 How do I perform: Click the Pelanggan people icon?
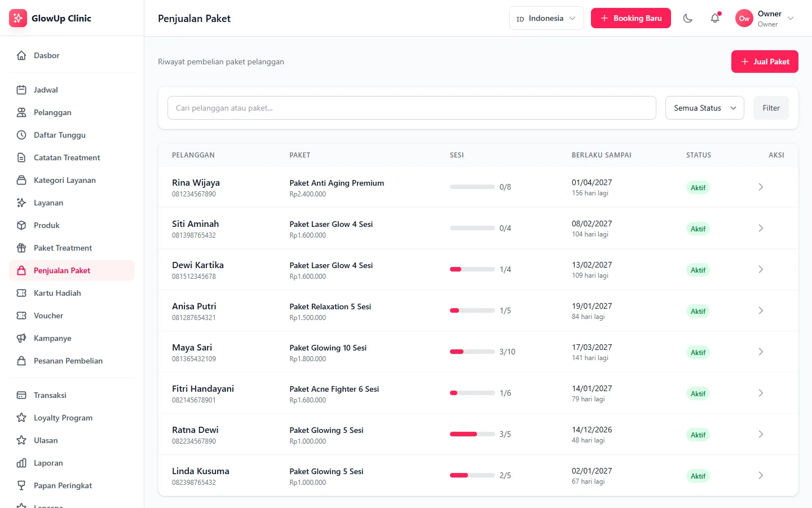tap(21, 112)
